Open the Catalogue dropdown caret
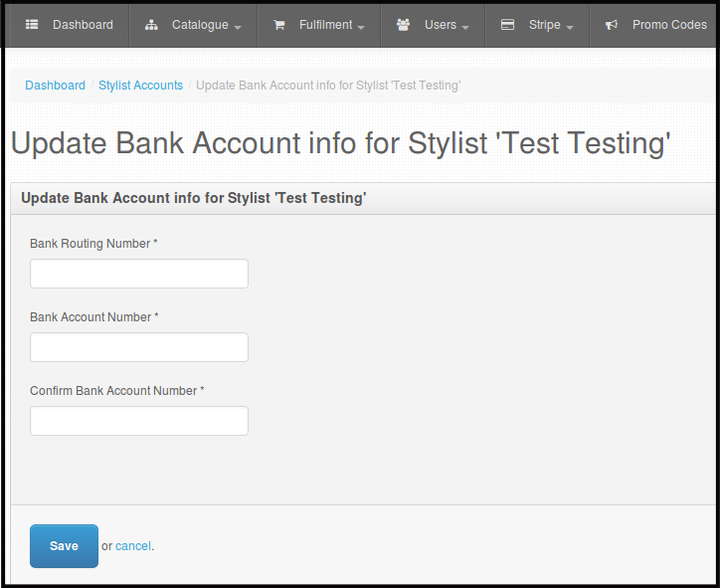Screen dimensions: 720x588 click(238, 28)
